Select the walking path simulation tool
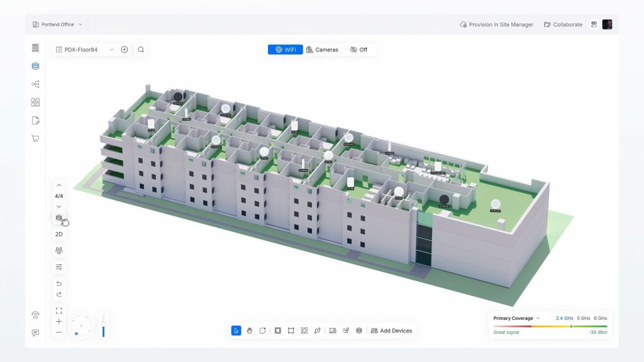The height and width of the screenshot is (362, 644). coord(346,331)
